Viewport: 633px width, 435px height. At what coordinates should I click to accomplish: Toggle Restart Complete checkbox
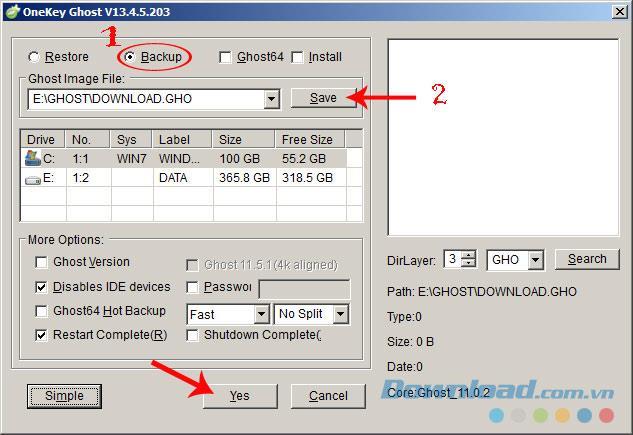(x=41, y=335)
